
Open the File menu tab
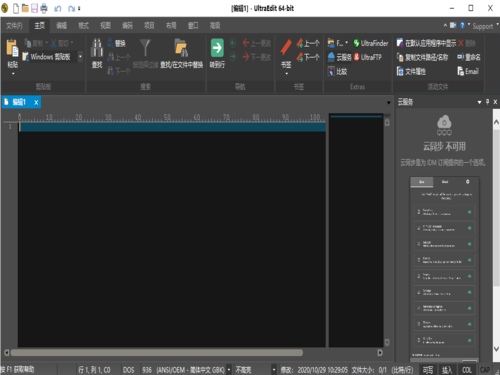pyautogui.click(x=14, y=26)
